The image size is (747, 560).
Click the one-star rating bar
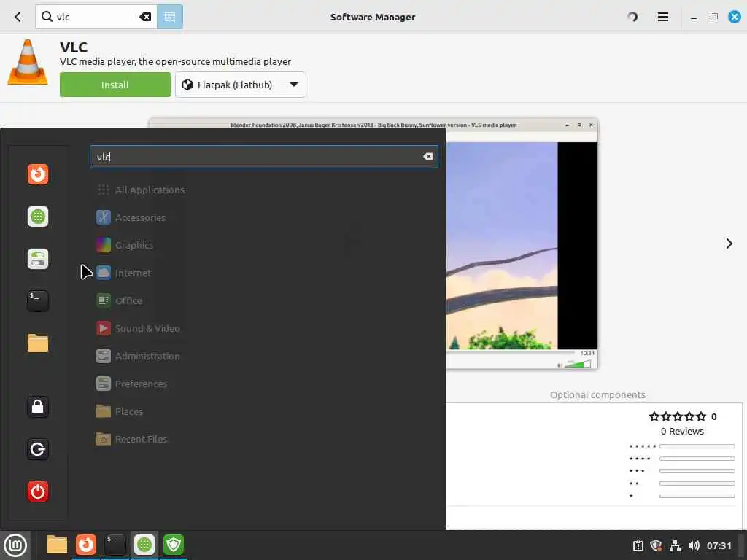(x=697, y=496)
